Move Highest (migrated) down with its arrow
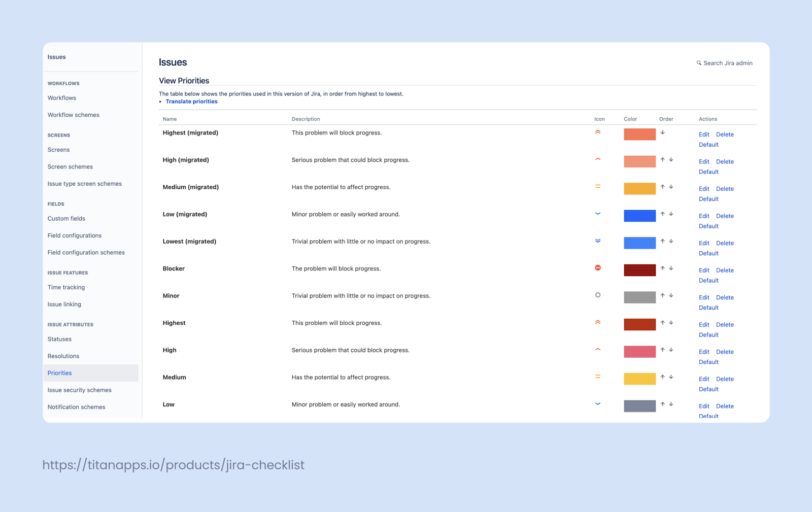The image size is (812, 512). pyautogui.click(x=663, y=132)
